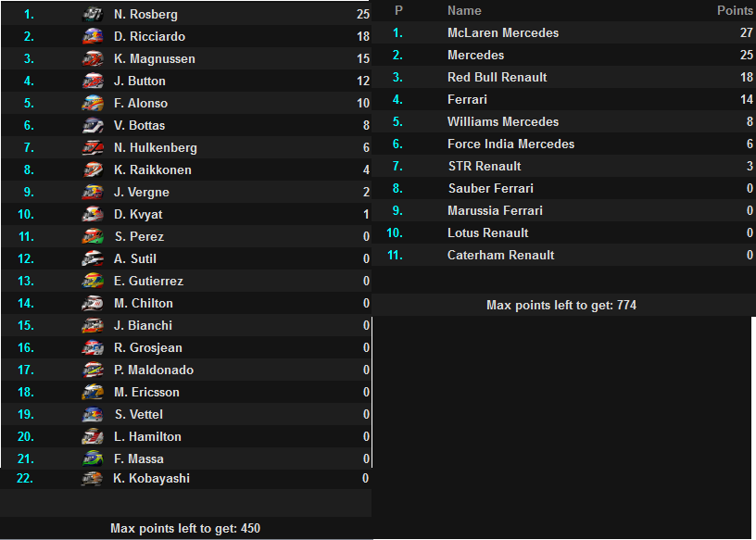Click the Points column header
Viewport: 756px width, 540px height.
(x=735, y=10)
